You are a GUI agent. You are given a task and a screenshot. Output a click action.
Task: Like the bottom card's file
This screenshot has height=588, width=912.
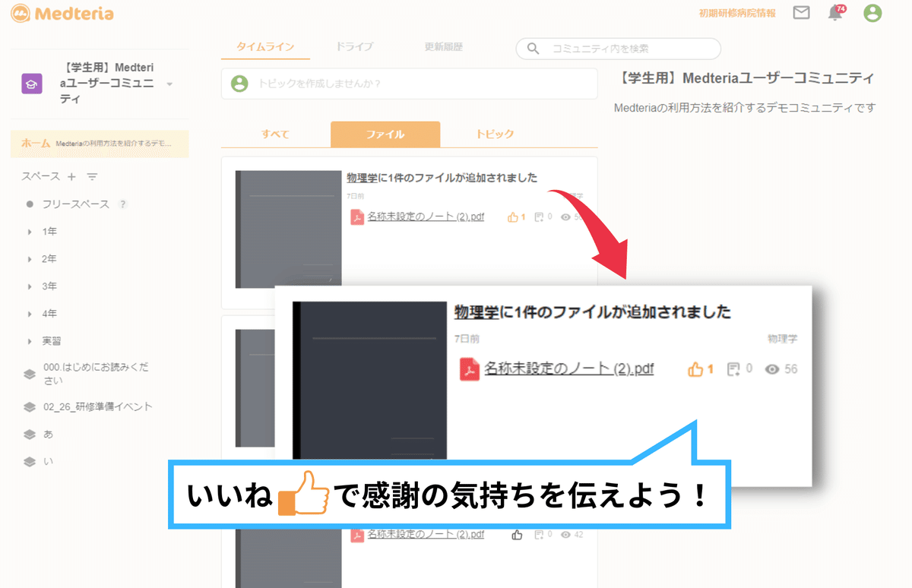517,535
